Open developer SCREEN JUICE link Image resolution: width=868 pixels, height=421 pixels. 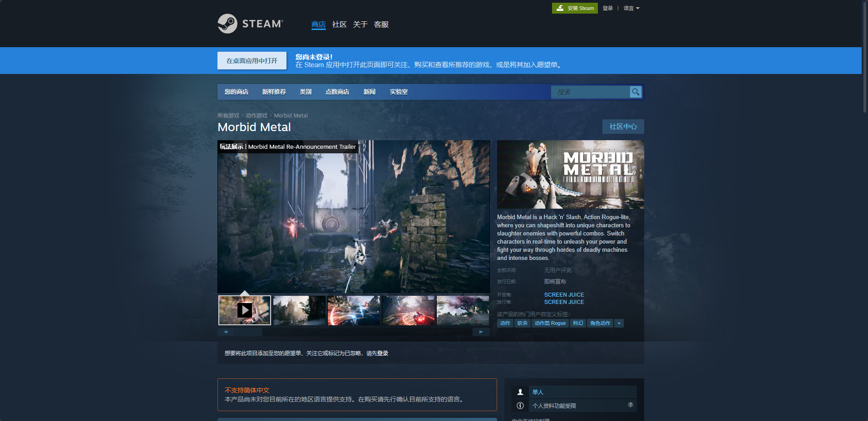pos(564,295)
